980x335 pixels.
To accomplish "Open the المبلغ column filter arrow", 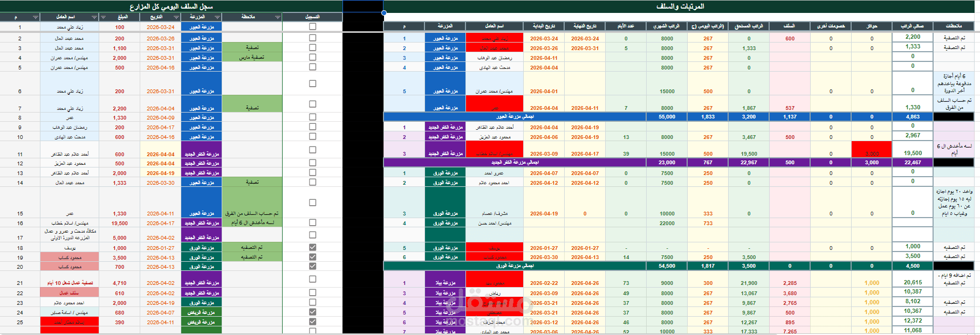I will tap(103, 17).
